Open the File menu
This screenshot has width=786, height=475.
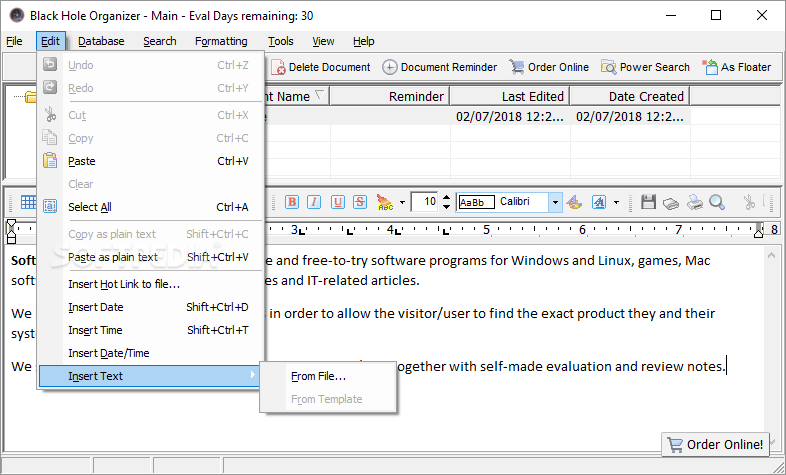(14, 41)
